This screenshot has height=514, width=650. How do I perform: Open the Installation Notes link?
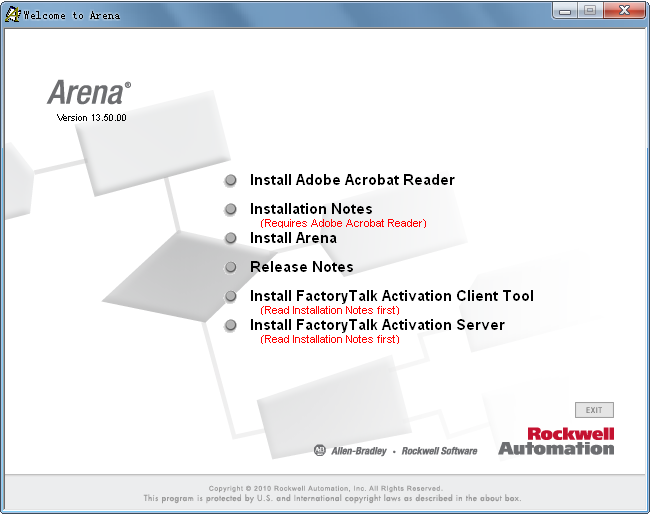click(x=311, y=209)
